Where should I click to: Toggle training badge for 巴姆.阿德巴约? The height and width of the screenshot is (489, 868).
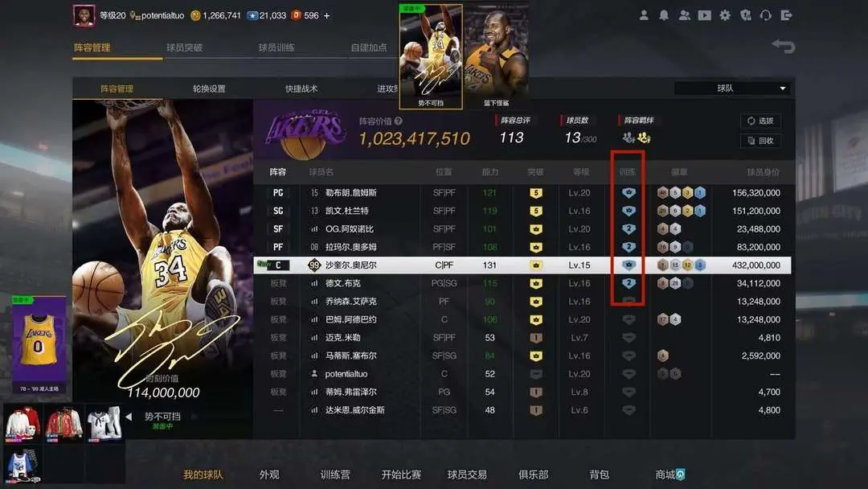[x=628, y=319]
